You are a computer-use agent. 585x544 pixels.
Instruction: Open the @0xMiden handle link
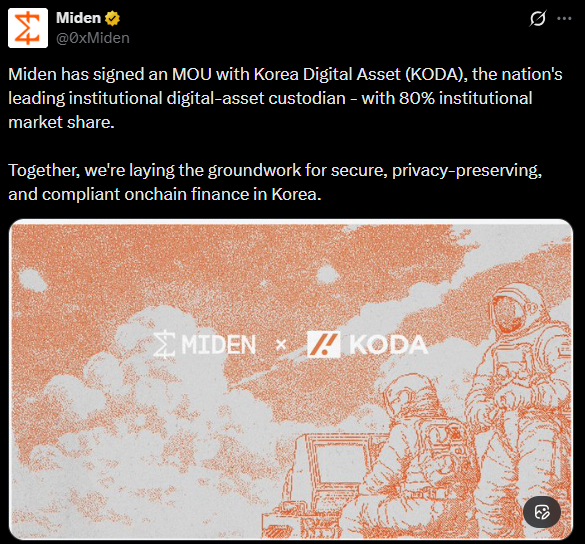pos(93,38)
